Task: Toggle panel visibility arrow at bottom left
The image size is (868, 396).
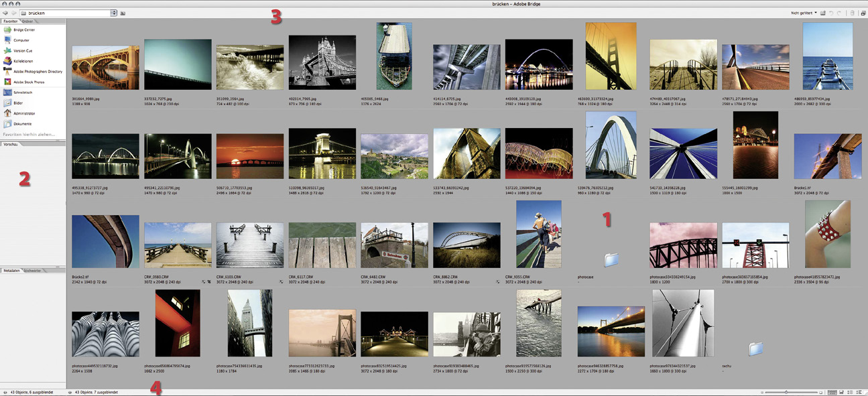Action: click(x=4, y=392)
